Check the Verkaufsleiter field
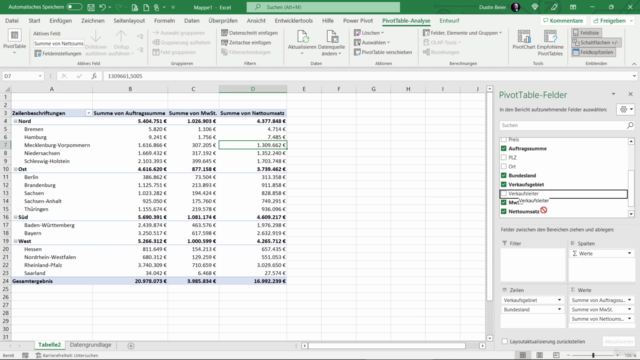Screen dimensions: 640x360 [504, 193]
